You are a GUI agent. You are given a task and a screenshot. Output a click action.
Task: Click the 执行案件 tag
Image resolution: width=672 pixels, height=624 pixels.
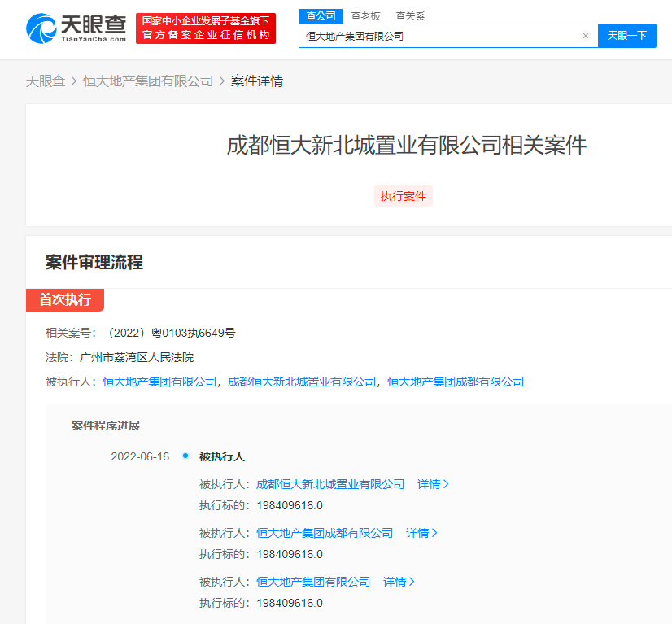404,196
